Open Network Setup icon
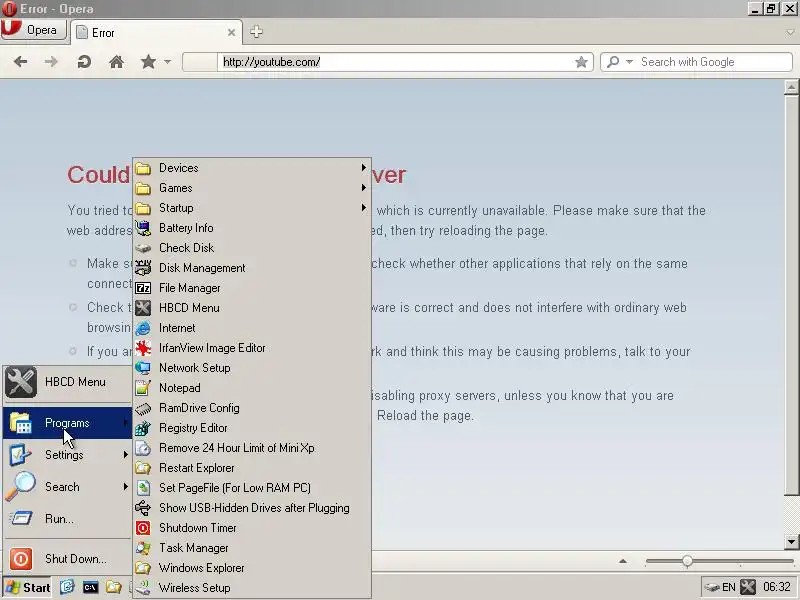The width and height of the screenshot is (800, 600). [x=143, y=368]
